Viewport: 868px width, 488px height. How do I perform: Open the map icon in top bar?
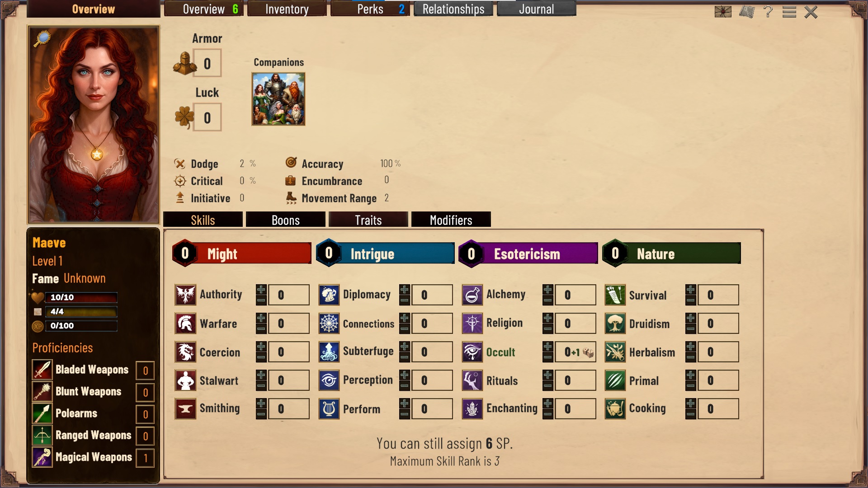pyautogui.click(x=747, y=11)
